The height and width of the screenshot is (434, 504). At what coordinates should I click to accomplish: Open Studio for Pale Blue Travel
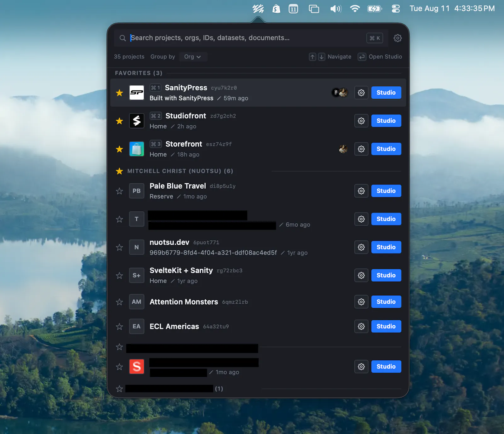386,191
